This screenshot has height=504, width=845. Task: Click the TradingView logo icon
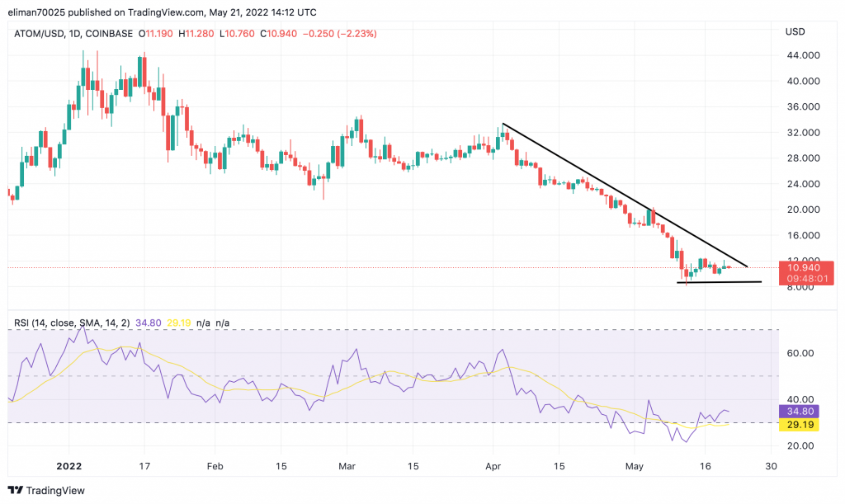[16, 490]
